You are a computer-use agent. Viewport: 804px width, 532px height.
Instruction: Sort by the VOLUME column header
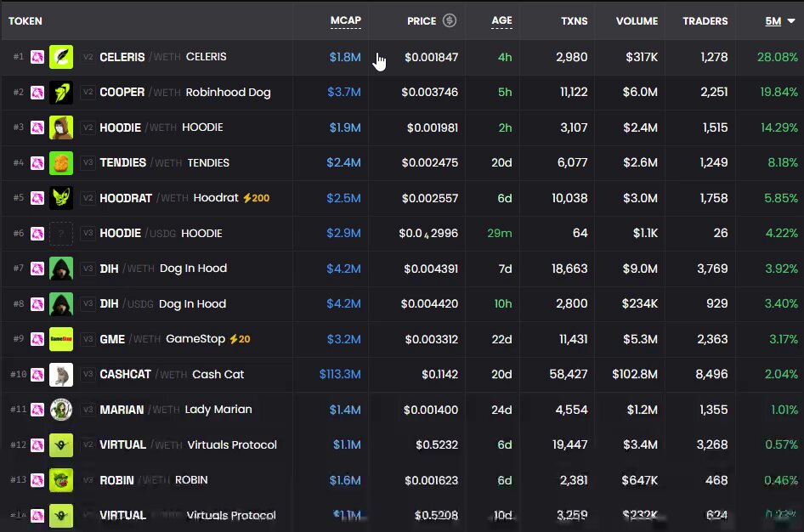pos(637,21)
